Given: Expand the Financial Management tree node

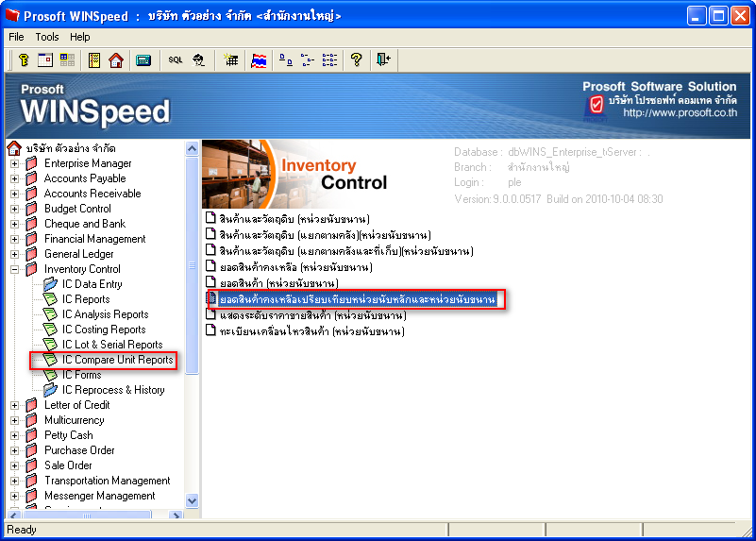Looking at the screenshot, I should tap(14, 239).
